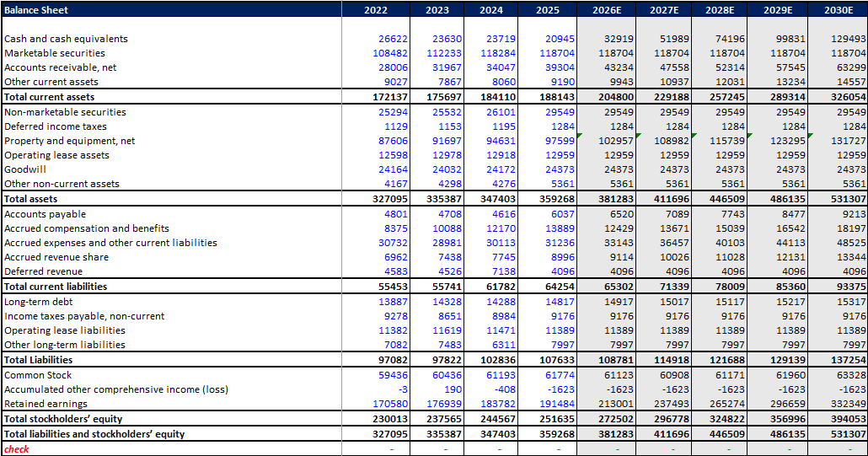The width and height of the screenshot is (868, 456).
Task: Select Accumulated other comprehensive income 2023 value 190
Action: coord(453,389)
